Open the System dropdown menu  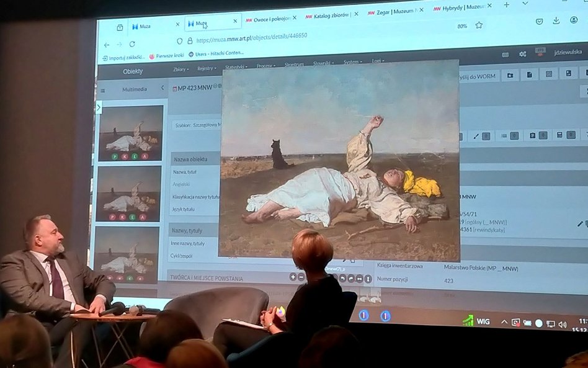coord(353,62)
